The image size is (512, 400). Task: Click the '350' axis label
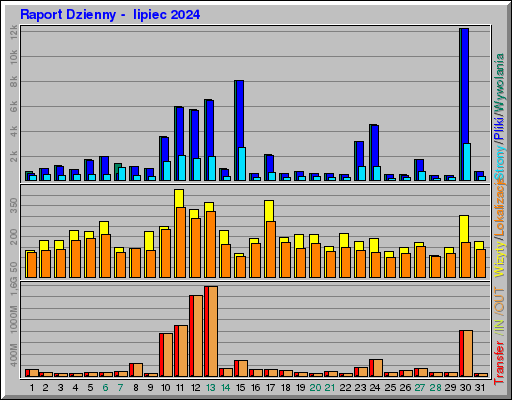tap(13, 205)
